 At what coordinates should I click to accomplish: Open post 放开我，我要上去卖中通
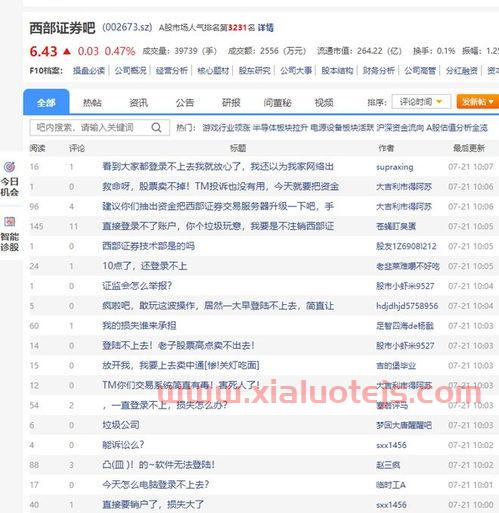point(181,365)
